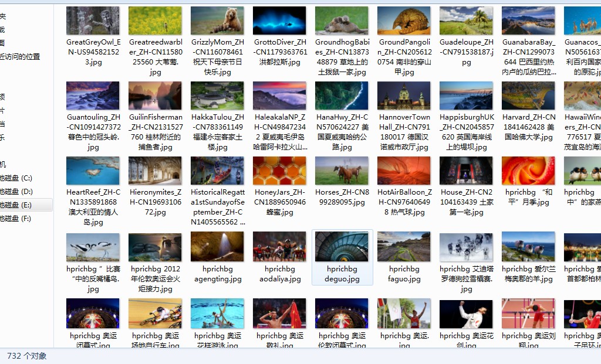Select the HanaHwy coastal road image
The image size is (601, 364).
(x=342, y=96)
